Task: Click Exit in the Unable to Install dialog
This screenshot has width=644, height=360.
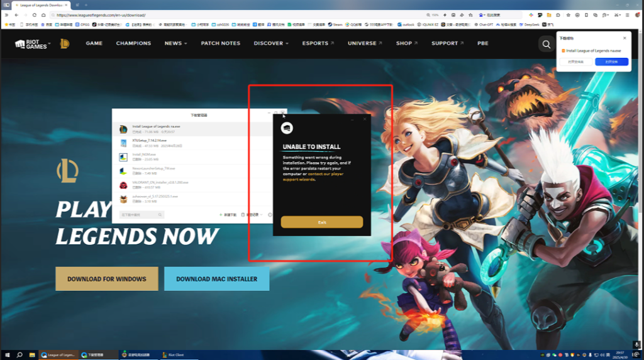Action: pos(321,222)
